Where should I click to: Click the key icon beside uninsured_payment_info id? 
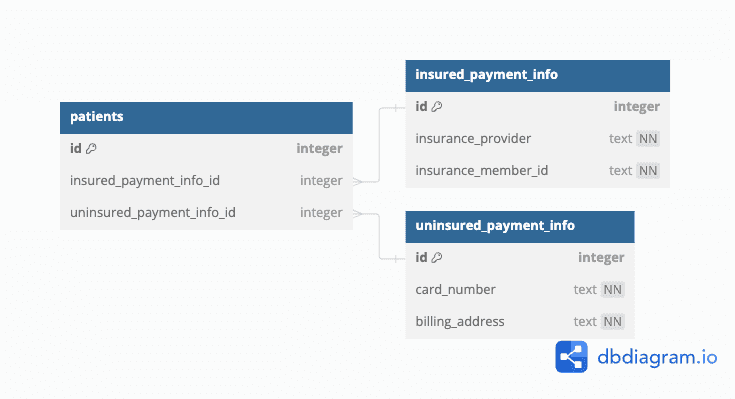pyautogui.click(x=436, y=257)
